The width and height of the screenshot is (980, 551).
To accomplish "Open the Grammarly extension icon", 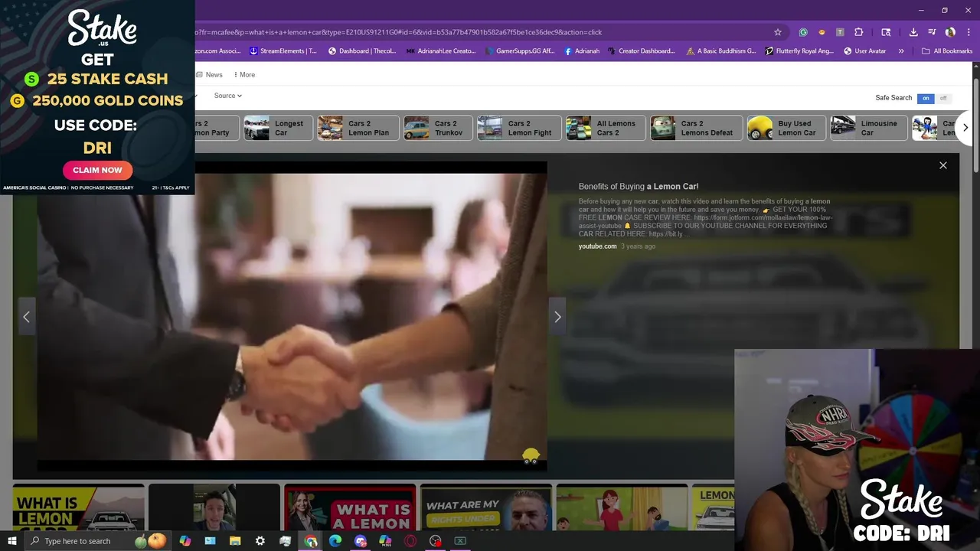I will [x=803, y=32].
